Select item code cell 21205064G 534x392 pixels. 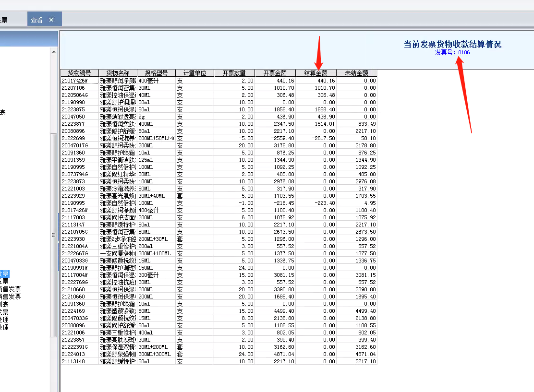79,95
